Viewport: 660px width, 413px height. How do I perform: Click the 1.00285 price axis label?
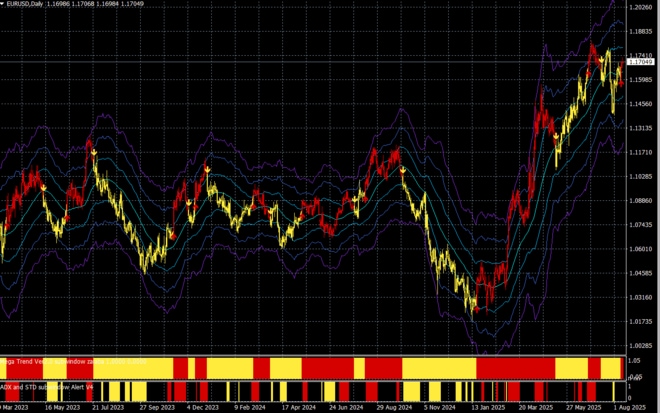pos(641,346)
